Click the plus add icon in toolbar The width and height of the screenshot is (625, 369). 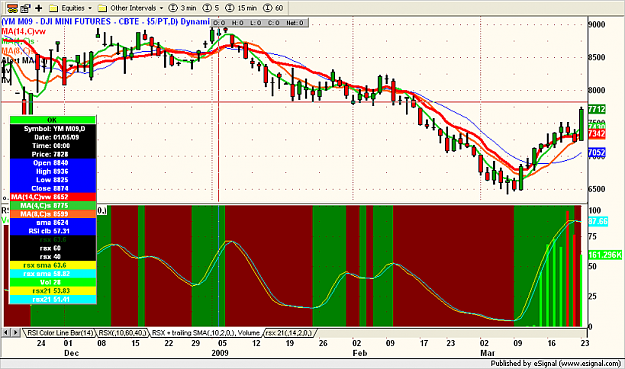[39, 8]
